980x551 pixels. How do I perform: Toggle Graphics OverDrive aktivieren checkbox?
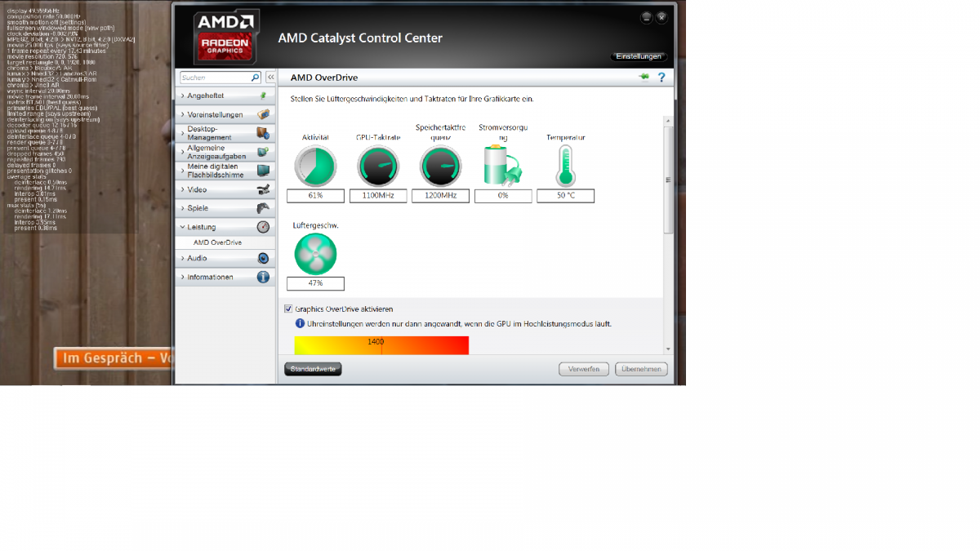[288, 309]
